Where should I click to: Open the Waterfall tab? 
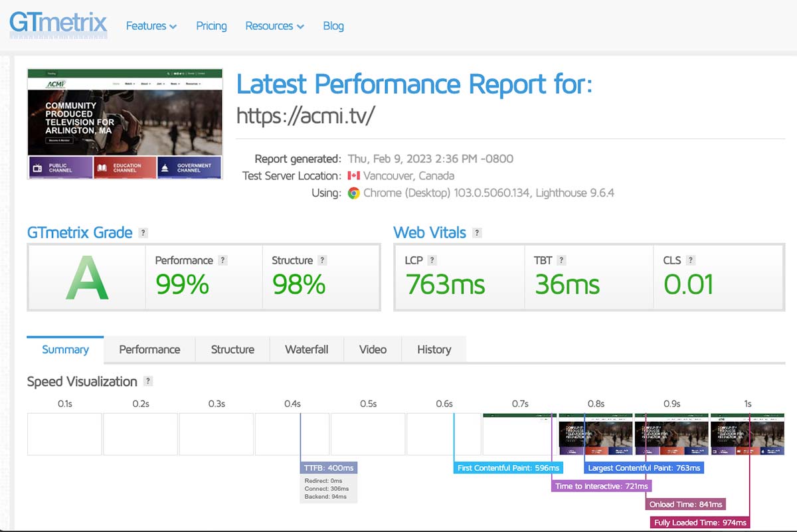click(x=306, y=349)
